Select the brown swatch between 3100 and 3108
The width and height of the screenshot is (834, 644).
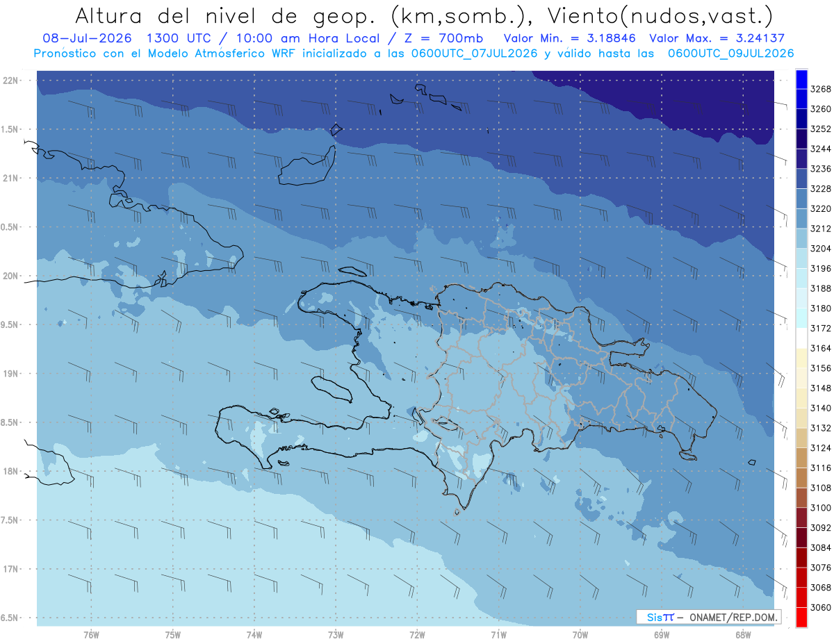coord(801,498)
